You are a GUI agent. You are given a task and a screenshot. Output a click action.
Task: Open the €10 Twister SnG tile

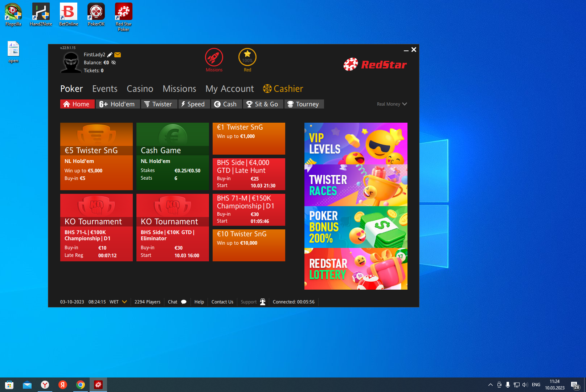249,245
